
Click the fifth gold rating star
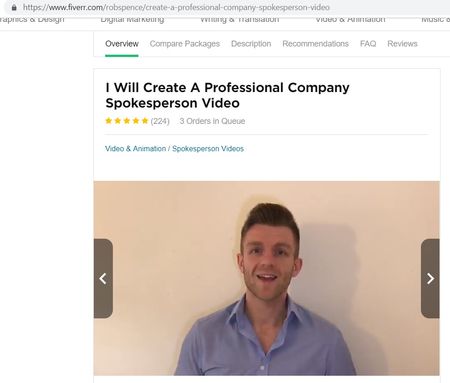point(145,121)
